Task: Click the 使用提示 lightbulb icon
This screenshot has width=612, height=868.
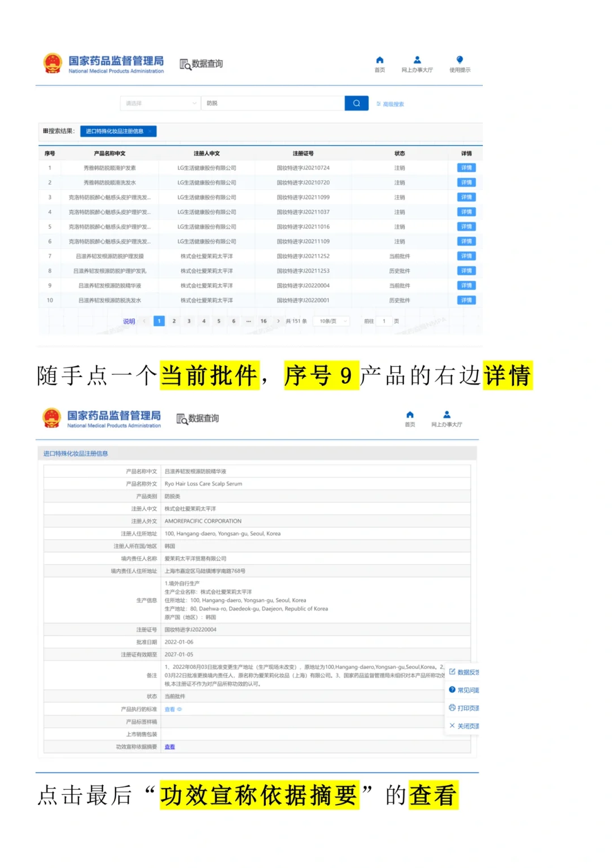Action: [460, 60]
